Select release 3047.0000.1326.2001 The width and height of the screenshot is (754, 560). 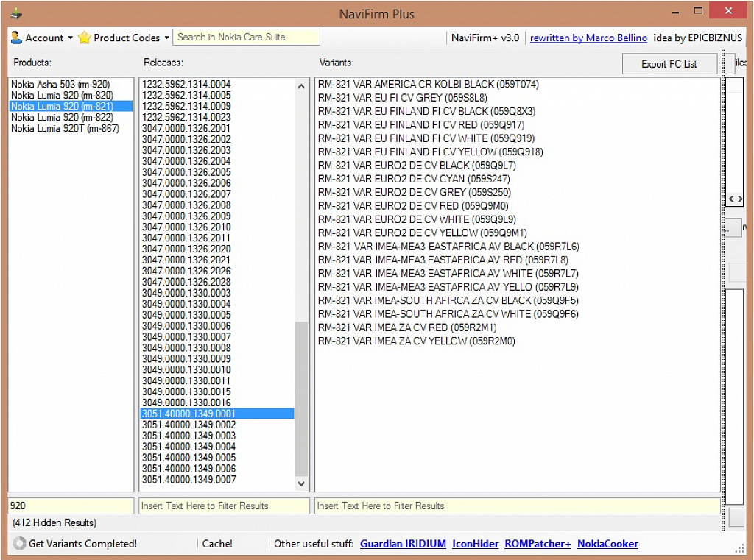(217, 128)
